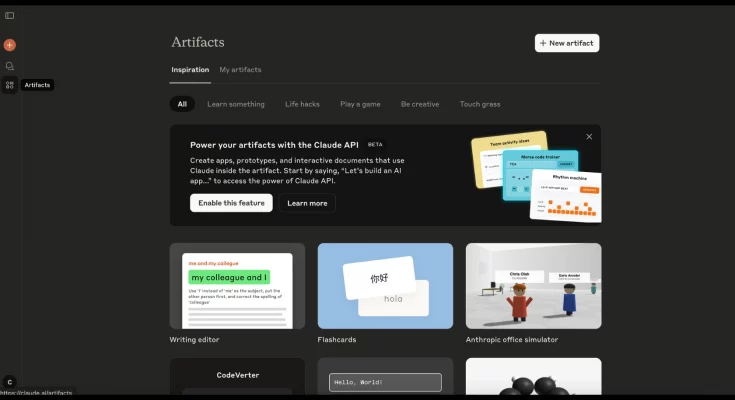
Task: Open the Writing editor thumbnail
Action: tap(237, 286)
